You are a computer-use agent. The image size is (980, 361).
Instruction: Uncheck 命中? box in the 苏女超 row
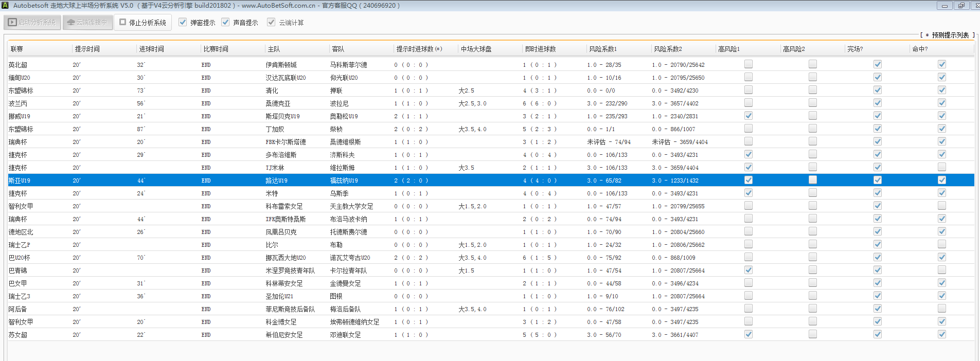coord(941,334)
